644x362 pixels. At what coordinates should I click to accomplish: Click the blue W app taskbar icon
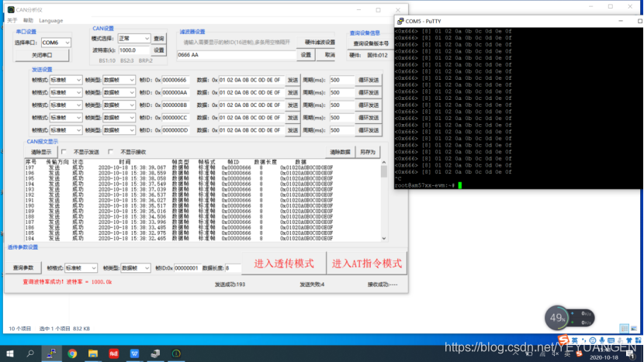135,353
